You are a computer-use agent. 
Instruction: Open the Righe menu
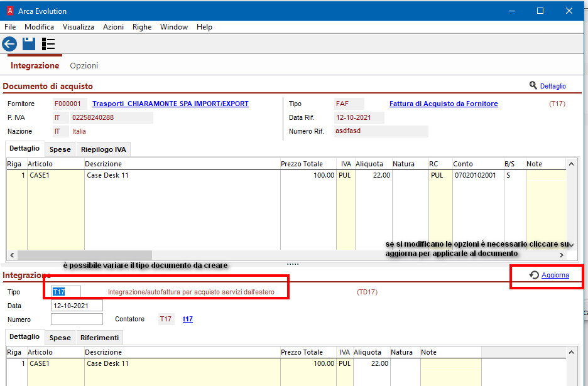click(x=142, y=27)
